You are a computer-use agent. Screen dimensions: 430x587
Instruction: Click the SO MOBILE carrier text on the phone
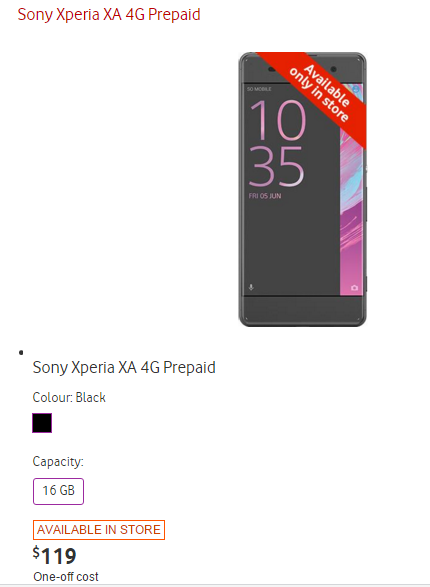pos(259,89)
